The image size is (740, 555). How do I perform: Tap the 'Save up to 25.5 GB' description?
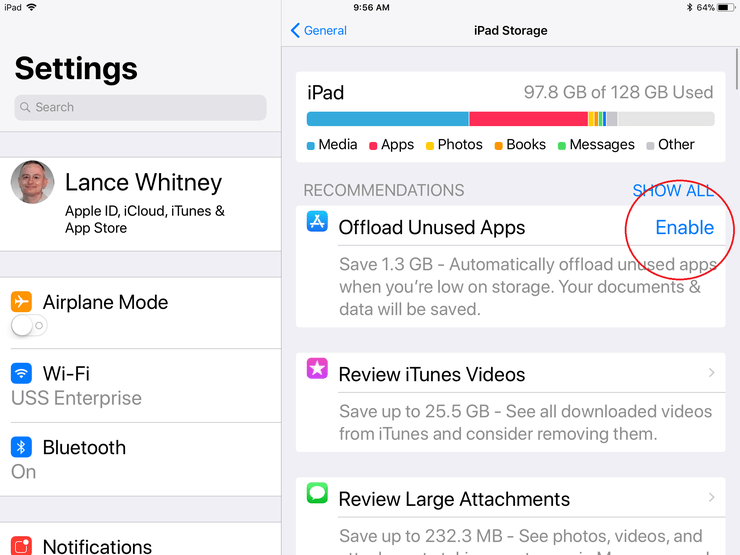525,422
